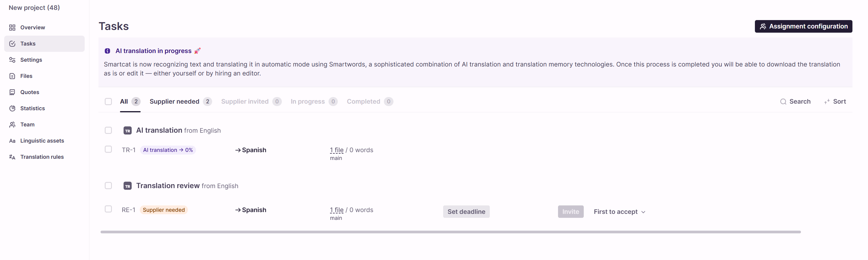
Task: Check the TR-1 task checkbox
Action: 108,149
